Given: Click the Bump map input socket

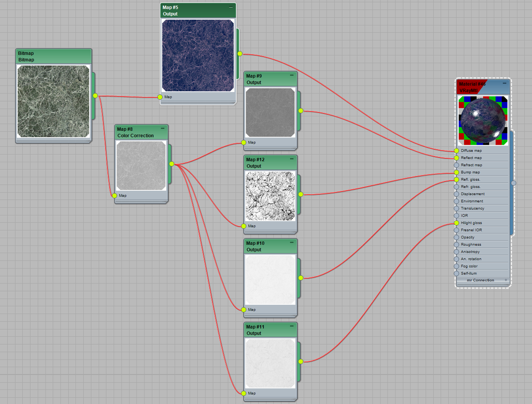Looking at the screenshot, I should (457, 172).
